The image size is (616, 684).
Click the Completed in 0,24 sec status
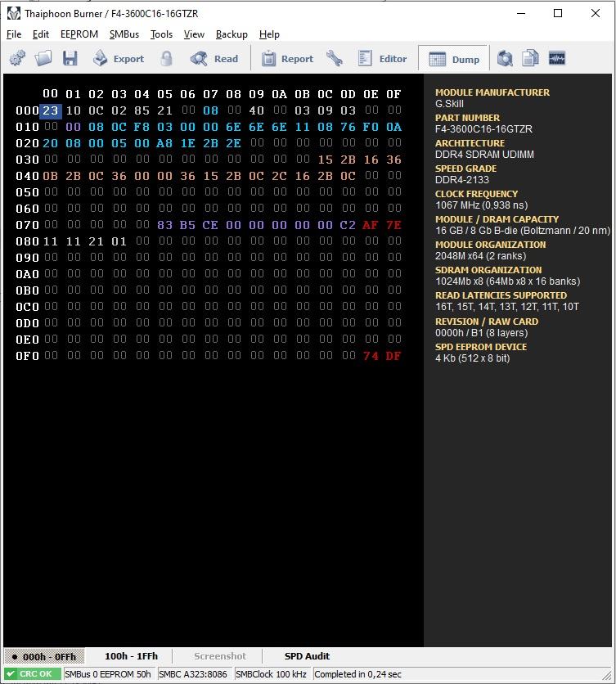click(357, 674)
